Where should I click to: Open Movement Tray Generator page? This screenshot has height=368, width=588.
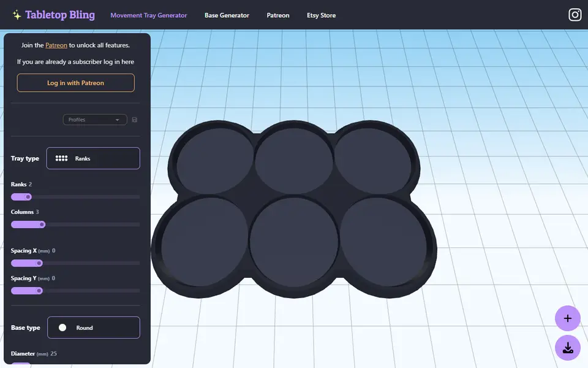click(148, 15)
